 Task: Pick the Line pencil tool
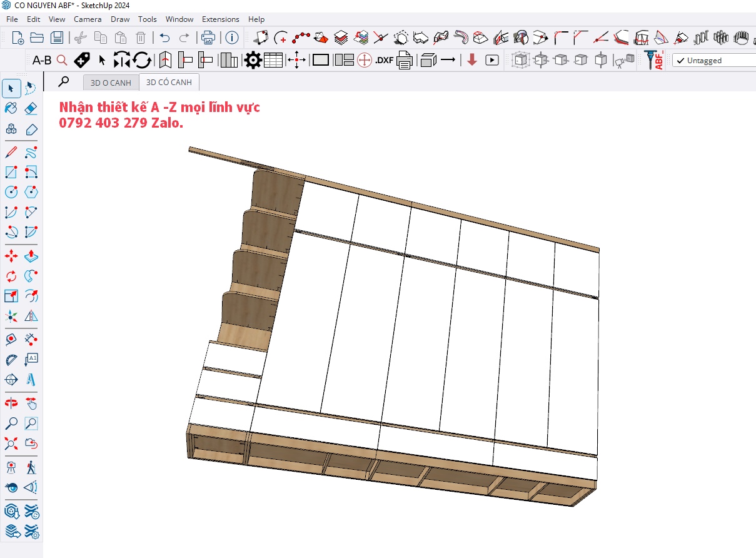click(11, 152)
